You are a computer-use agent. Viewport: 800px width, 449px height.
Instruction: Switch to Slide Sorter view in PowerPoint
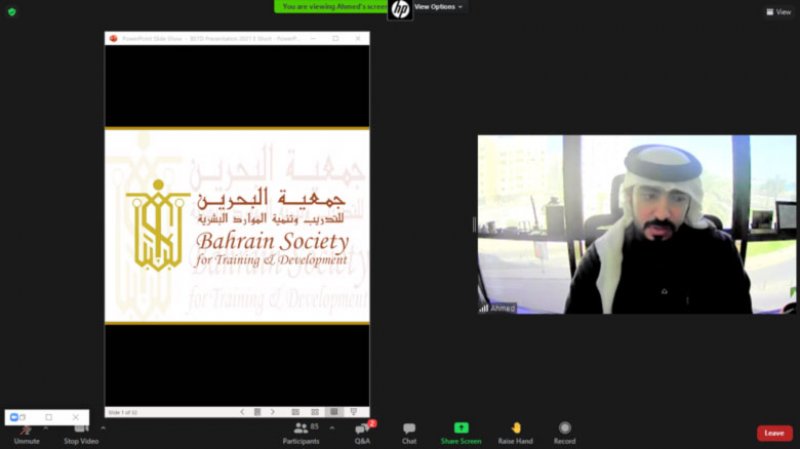[x=315, y=412]
